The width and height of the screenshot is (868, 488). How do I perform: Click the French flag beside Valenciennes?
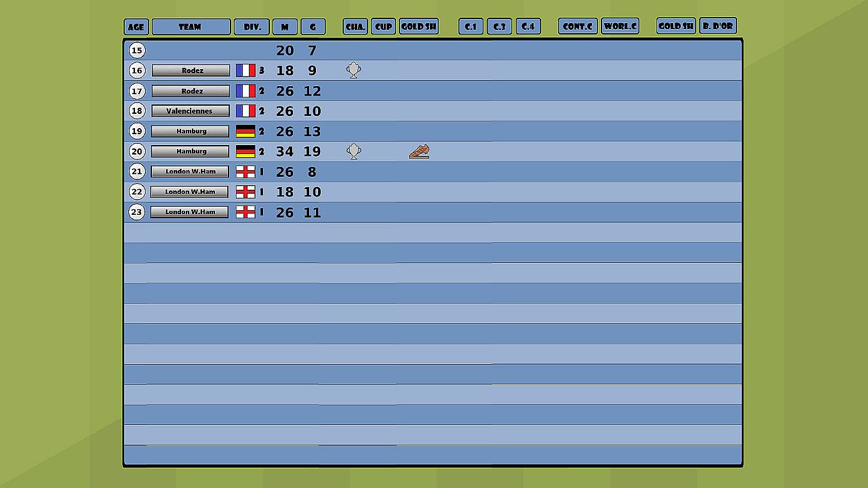[245, 111]
